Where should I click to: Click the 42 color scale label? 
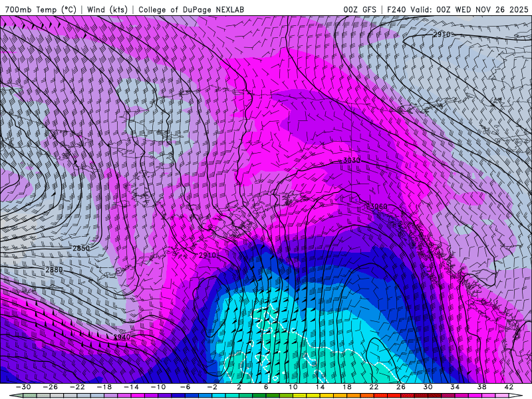click(x=509, y=387)
